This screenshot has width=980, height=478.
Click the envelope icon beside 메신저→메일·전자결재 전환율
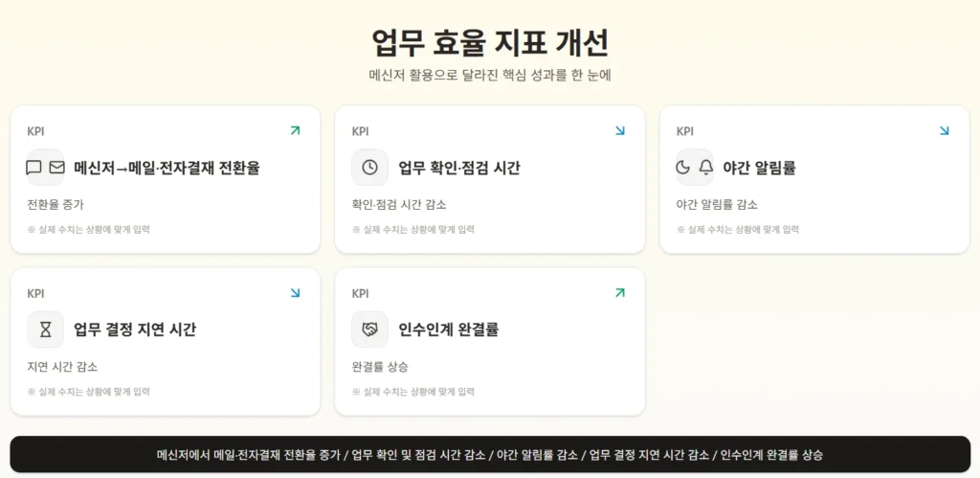pos(57,168)
